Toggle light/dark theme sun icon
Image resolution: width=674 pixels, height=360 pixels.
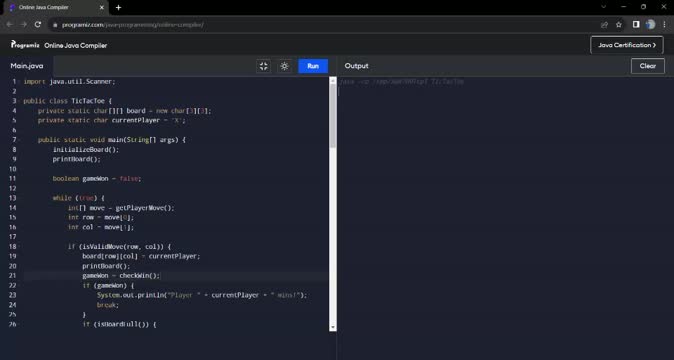point(284,66)
